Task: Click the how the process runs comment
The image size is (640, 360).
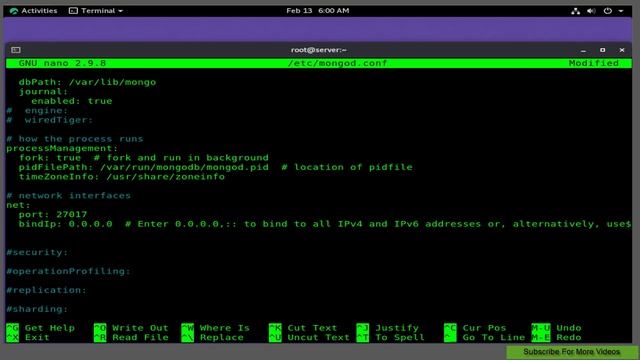Action: 75,139
